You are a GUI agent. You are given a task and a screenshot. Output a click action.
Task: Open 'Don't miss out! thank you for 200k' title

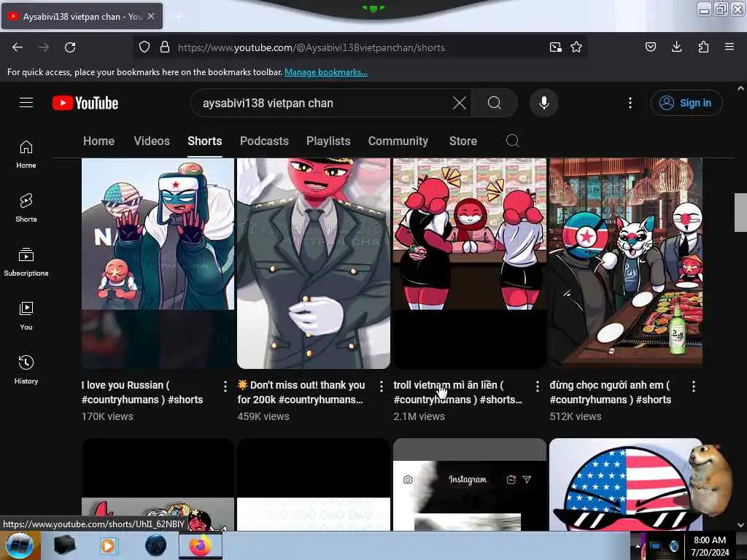301,392
